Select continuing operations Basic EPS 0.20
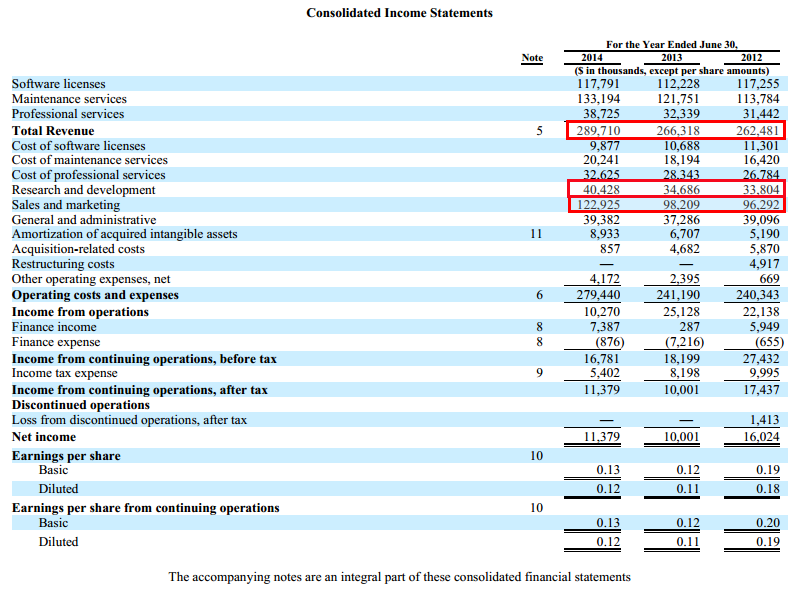Image resolution: width=793 pixels, height=589 pixels. click(768, 523)
